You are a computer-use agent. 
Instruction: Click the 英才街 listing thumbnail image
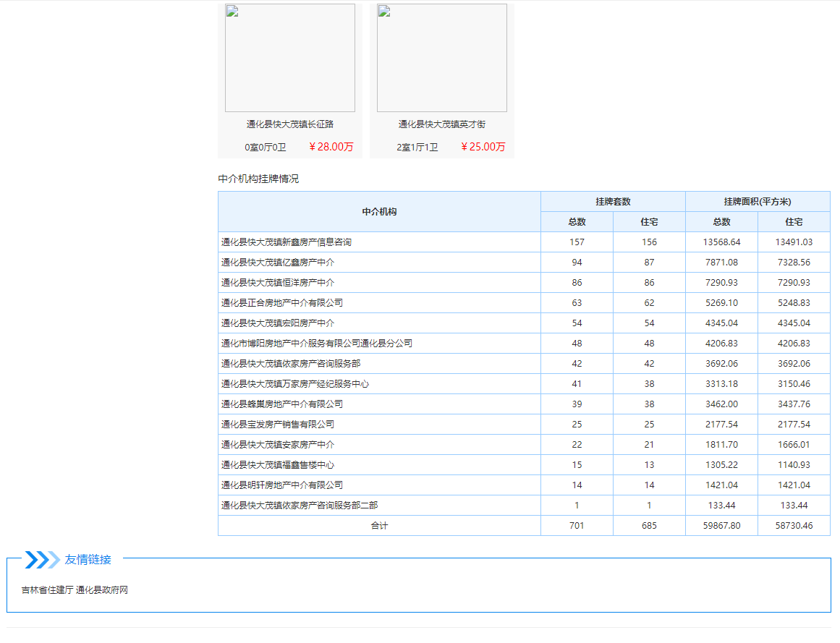[441, 58]
